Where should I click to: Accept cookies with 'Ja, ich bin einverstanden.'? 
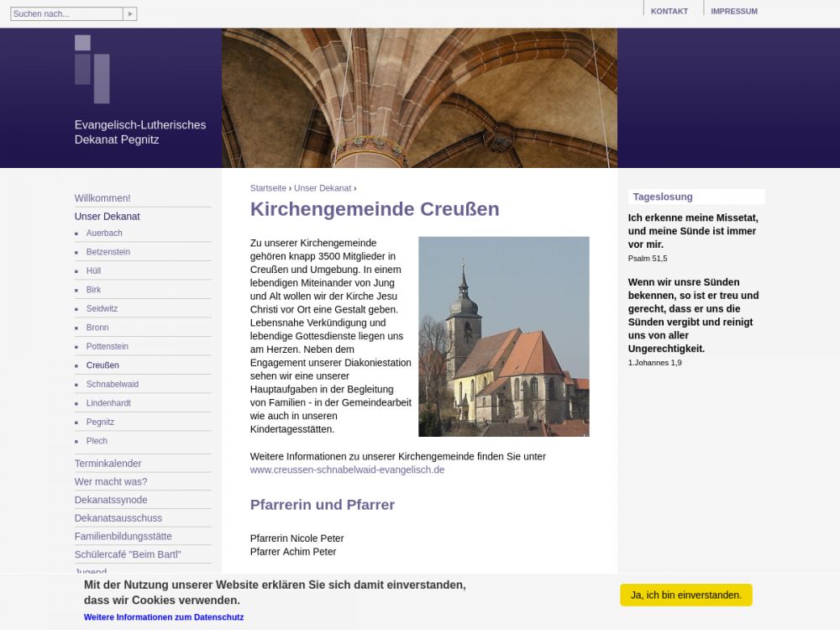tap(685, 595)
